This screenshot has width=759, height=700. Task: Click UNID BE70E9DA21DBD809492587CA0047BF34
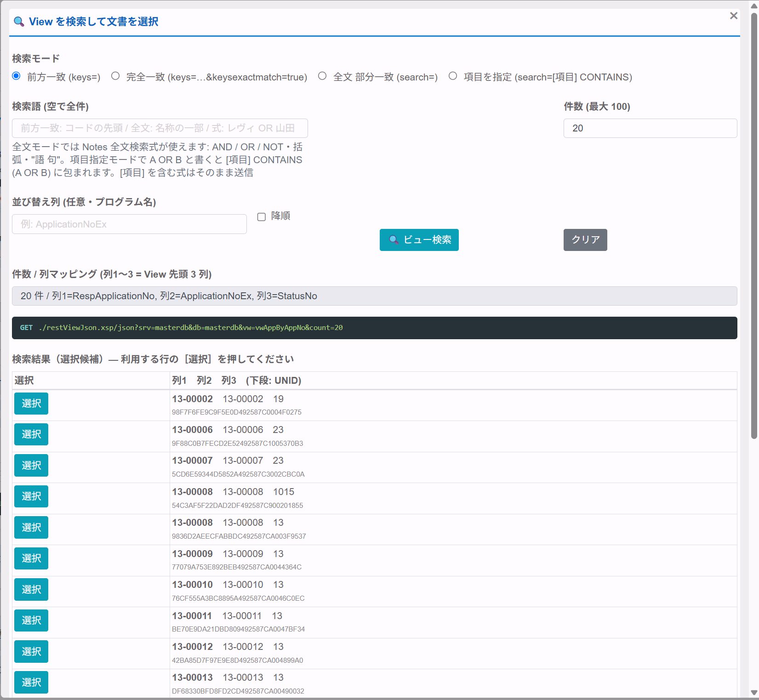click(238, 629)
